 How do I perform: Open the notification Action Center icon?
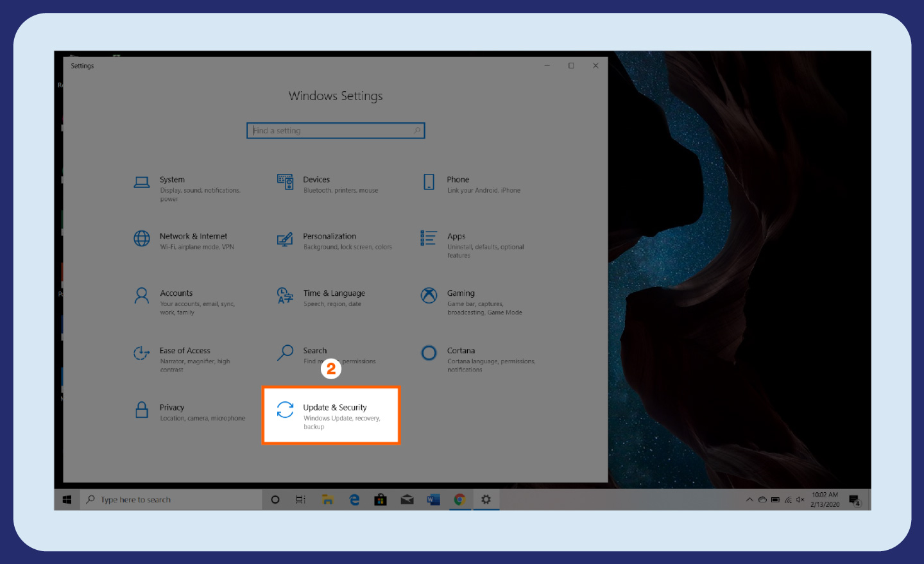855,500
